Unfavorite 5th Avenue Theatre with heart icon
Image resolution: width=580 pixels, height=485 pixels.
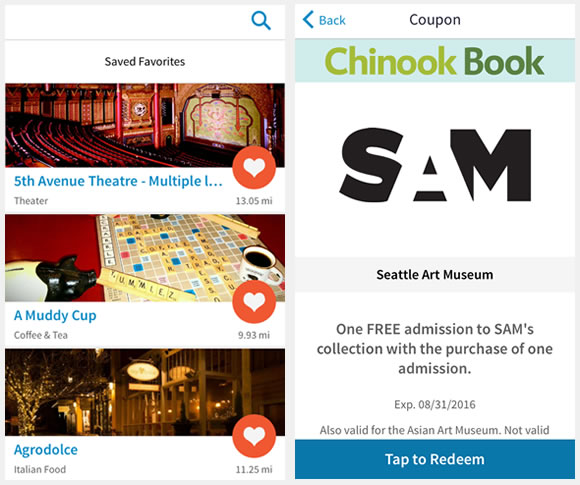click(254, 168)
